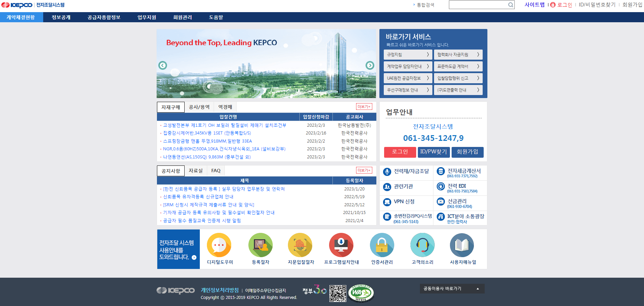Open the 공급자종합정보 menu
The image size is (644, 306).
click(104, 17)
